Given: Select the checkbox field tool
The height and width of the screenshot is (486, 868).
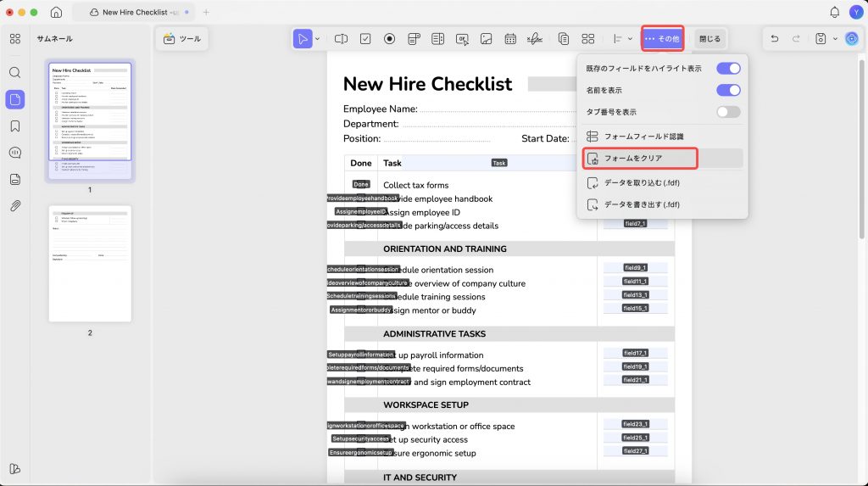Looking at the screenshot, I should coord(365,39).
